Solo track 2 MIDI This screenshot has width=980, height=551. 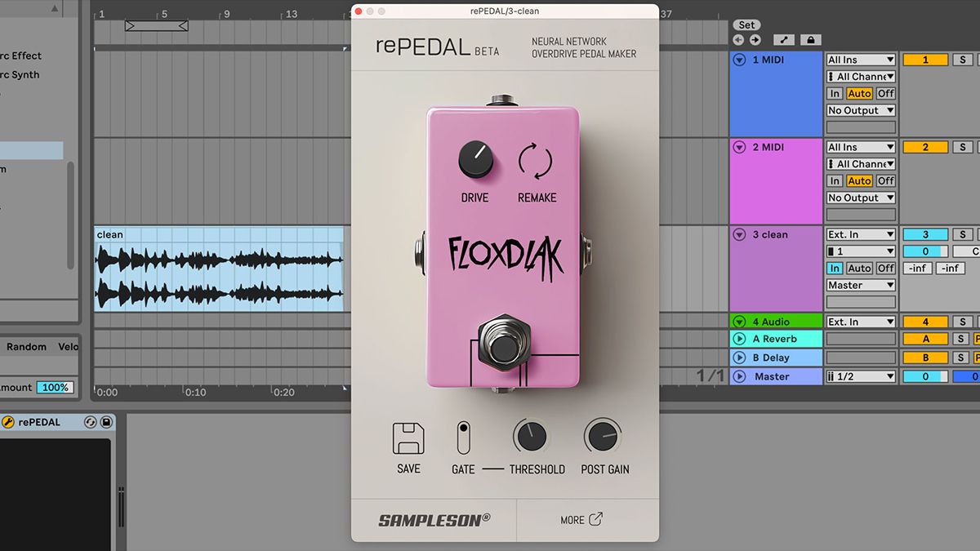pos(963,147)
